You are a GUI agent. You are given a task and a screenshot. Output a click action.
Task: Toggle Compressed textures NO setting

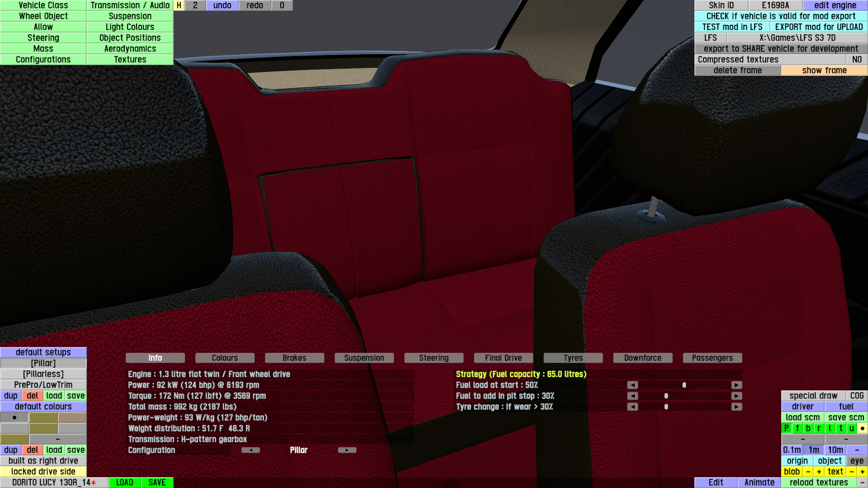[x=857, y=60]
